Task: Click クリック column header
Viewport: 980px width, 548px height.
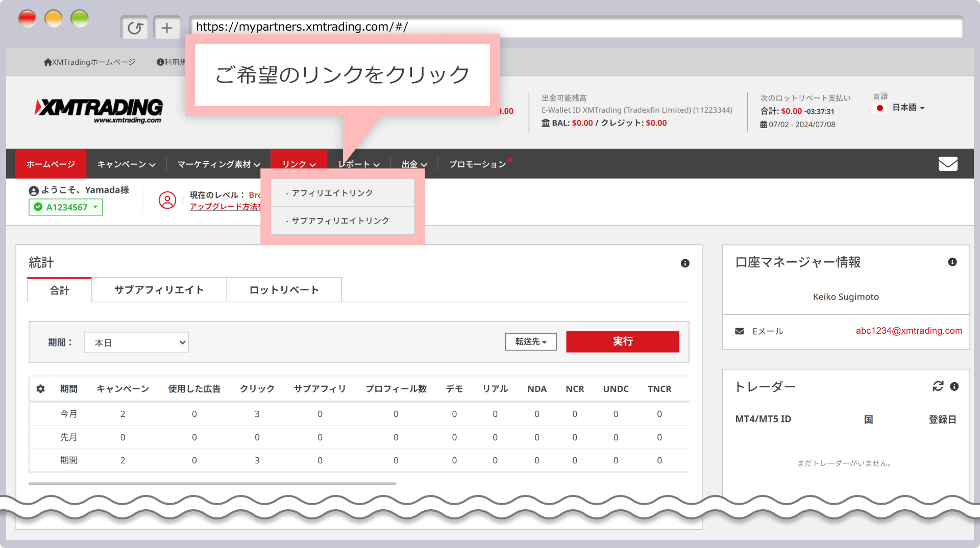Action: pos(257,389)
